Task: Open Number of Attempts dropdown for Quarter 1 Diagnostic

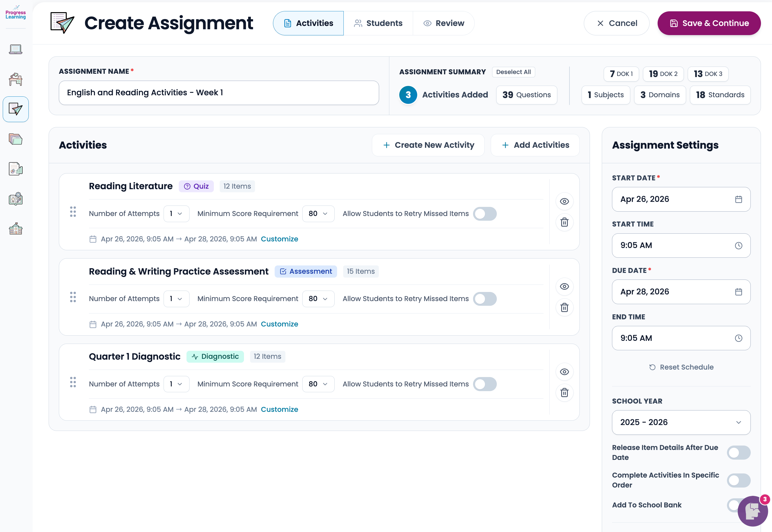Action: (x=176, y=384)
